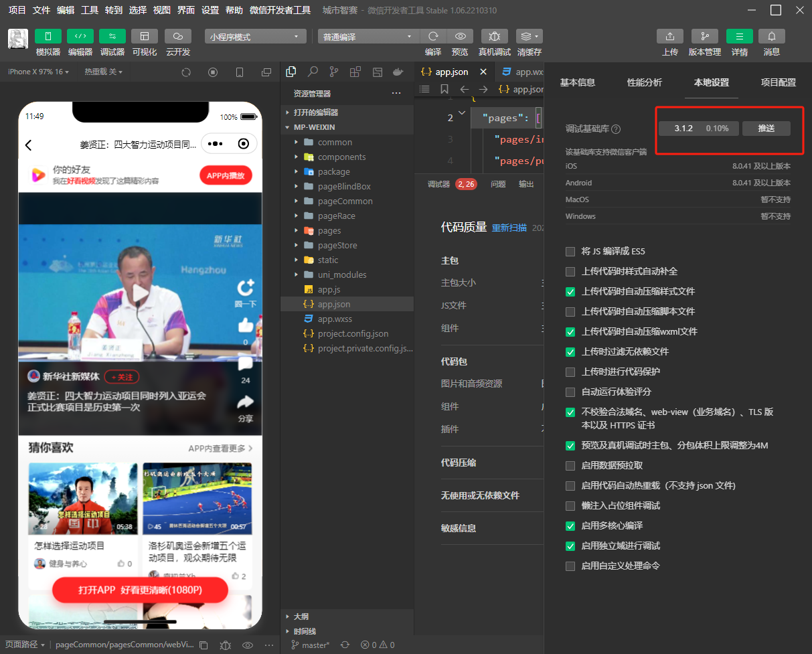
Task: Click the Preview (预览) eye icon
Action: pos(460,36)
